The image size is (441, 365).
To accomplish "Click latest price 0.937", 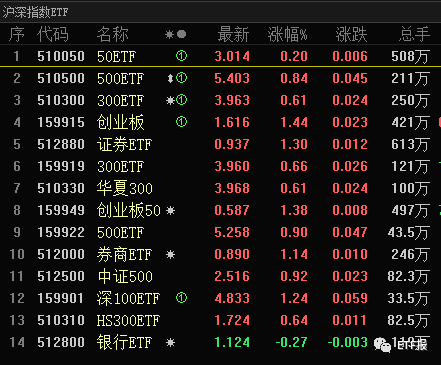I will point(232,144).
